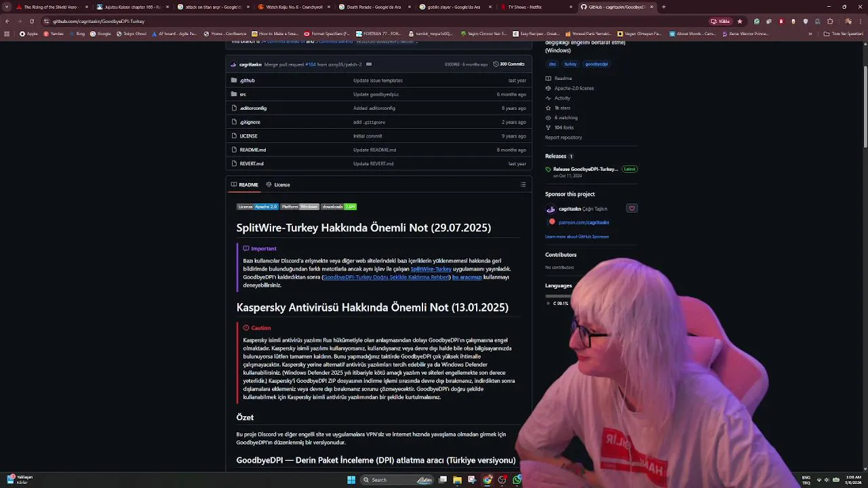Open patreon.com/cagritaskn link
This screenshot has height=488, width=868.
coord(584,222)
